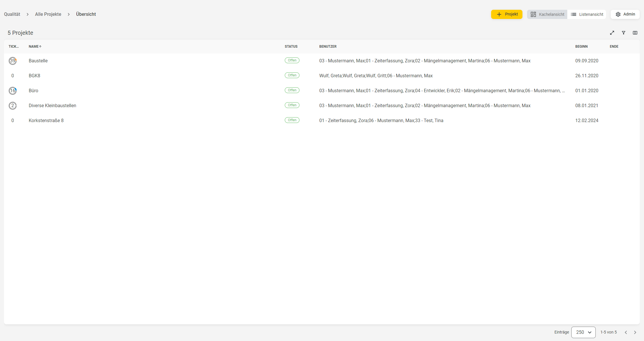The image size is (644, 341).
Task: Click Offen status badge of BGK8
Action: point(292,75)
